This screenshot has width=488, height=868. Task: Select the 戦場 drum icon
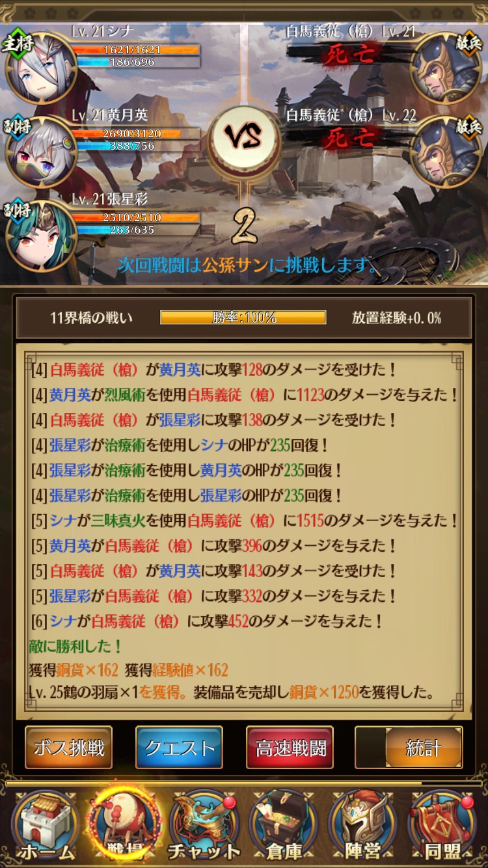point(124,825)
